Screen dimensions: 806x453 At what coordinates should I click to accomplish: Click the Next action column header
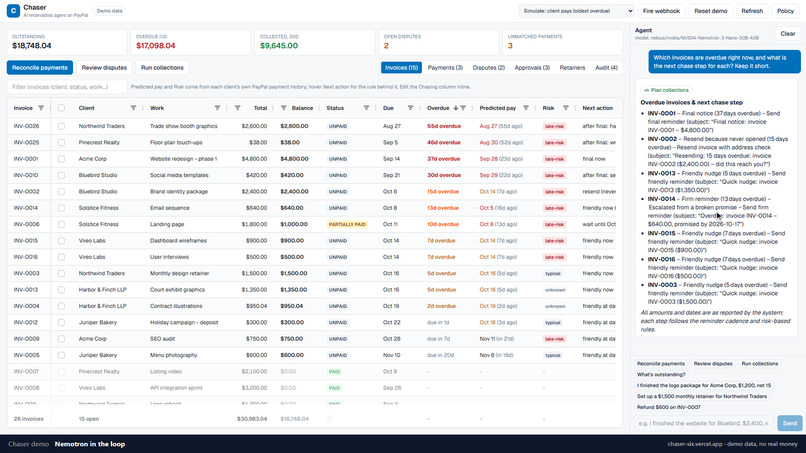(597, 108)
